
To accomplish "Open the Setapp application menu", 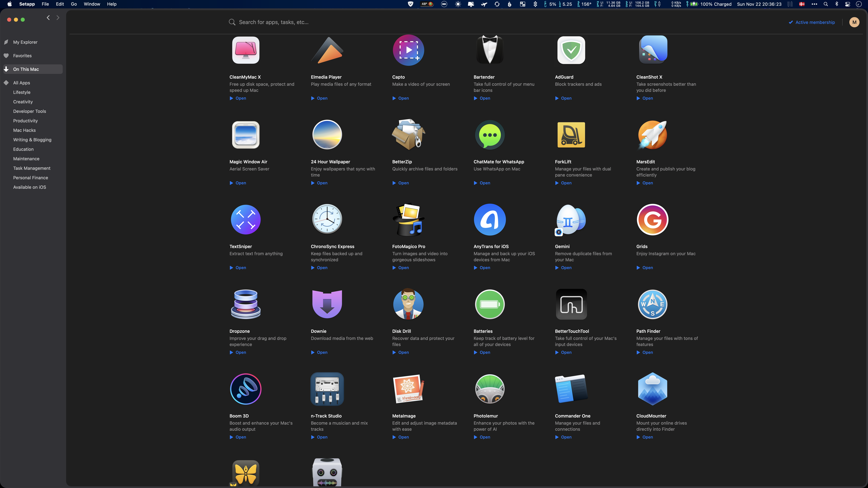I will 27,4.
